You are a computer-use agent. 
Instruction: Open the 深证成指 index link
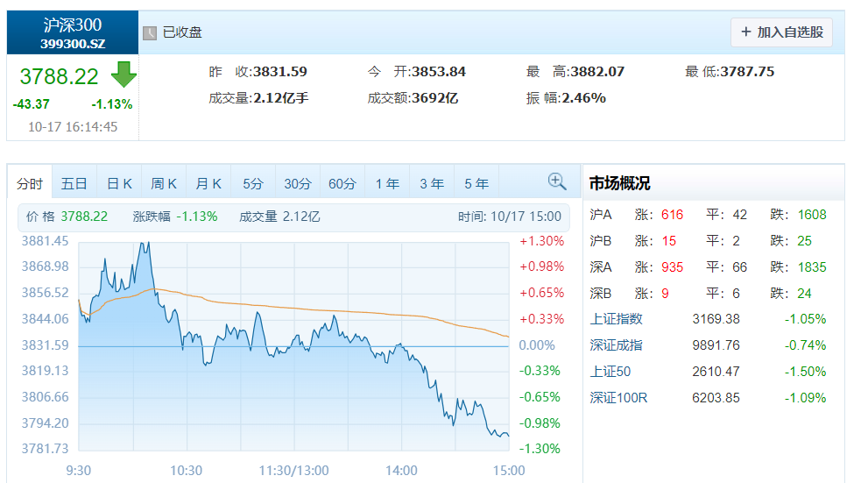pos(616,345)
